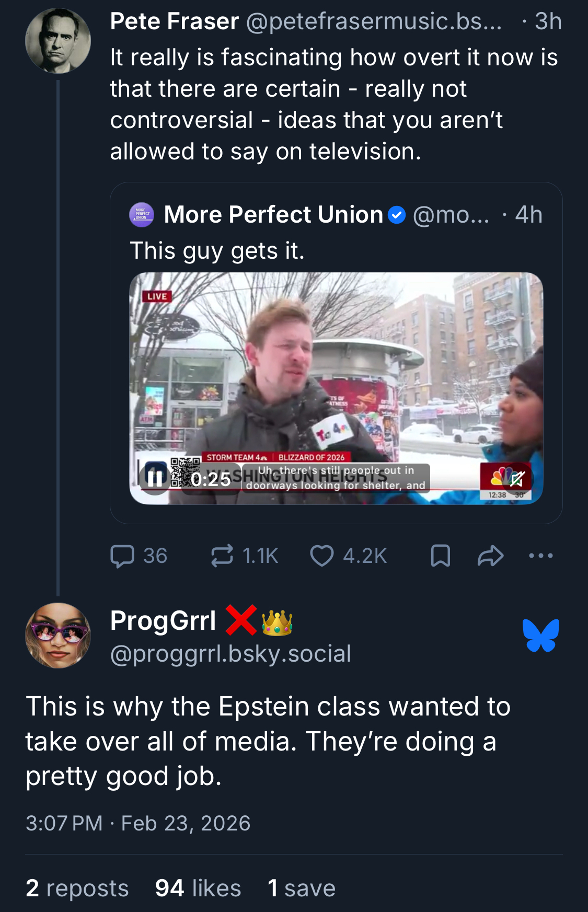588x912 pixels.
Task: Bookmark Pete Fraser's post
Action: tap(440, 556)
